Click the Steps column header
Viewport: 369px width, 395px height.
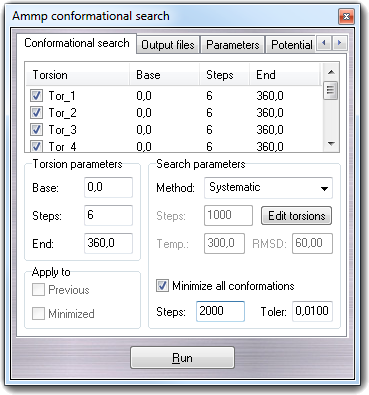[224, 75]
